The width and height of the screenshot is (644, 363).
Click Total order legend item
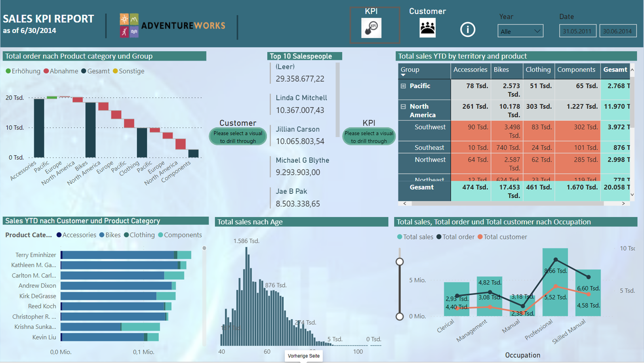click(x=455, y=237)
